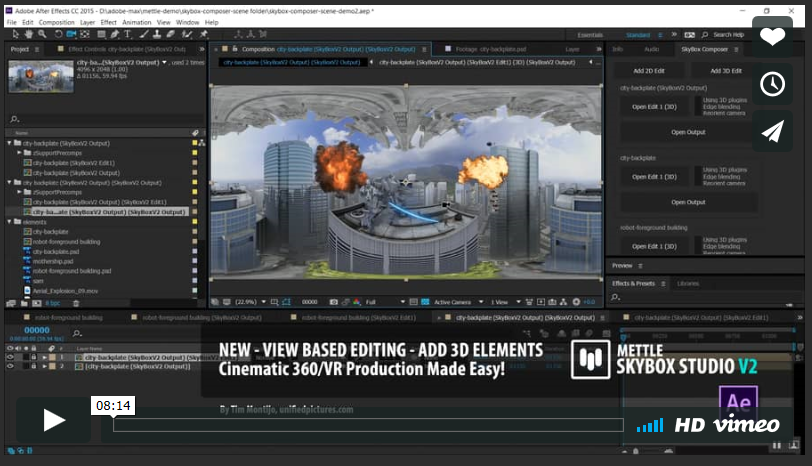Image resolution: width=812 pixels, height=466 pixels.
Task: Switch to the Audio panel tab
Action: pyautogui.click(x=651, y=49)
